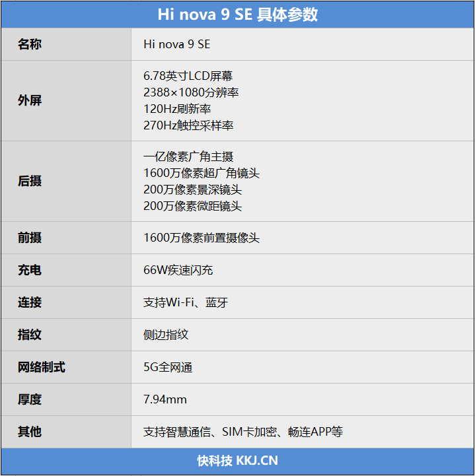Image resolution: width=475 pixels, height=476 pixels.
Task: Select the '外屏' row label
Action: click(30, 100)
